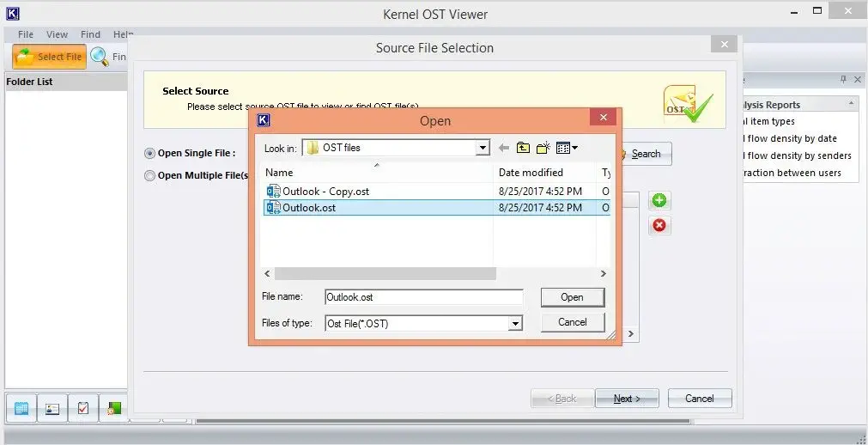
Task: Click the Next button
Action: (x=627, y=399)
